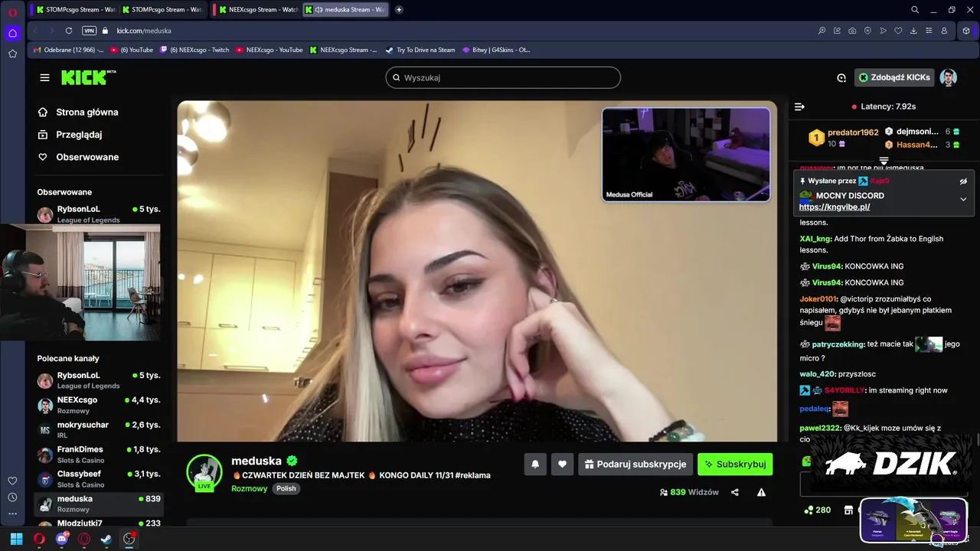This screenshot has width=980, height=551.
Task: Open Opera sidebar more options dots
Action: point(12,514)
